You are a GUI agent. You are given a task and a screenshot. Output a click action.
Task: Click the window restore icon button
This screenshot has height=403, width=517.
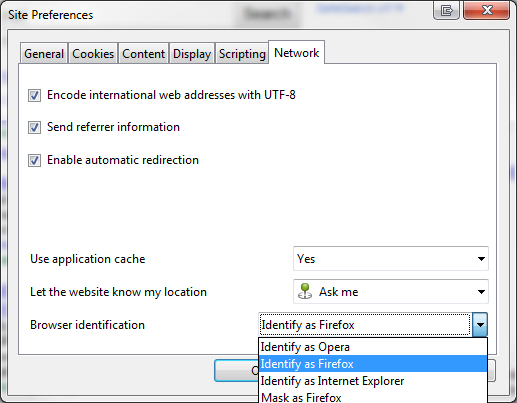point(447,10)
